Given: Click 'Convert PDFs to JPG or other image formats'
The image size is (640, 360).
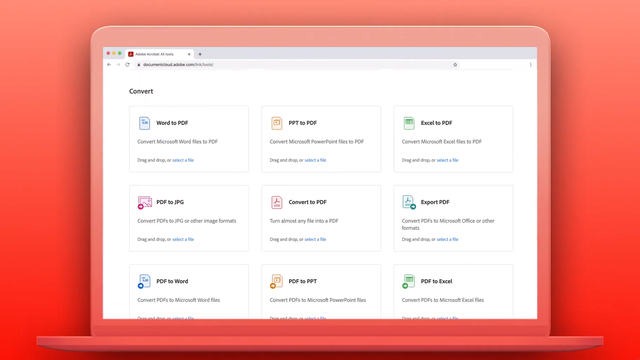Looking at the screenshot, I should 187,221.
